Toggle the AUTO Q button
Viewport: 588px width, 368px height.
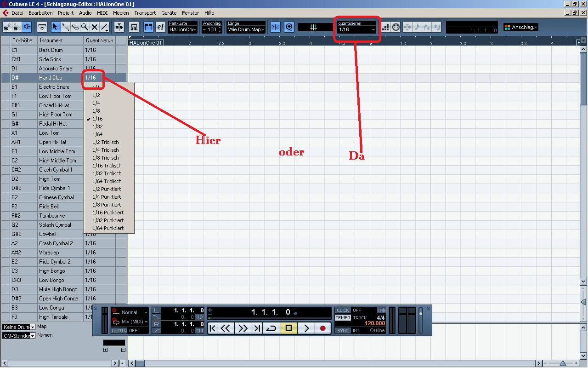tap(119, 330)
